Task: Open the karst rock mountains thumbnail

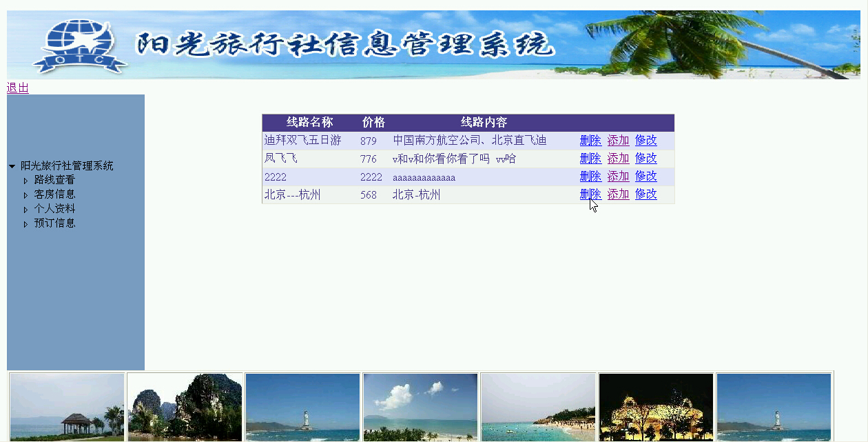Action: [185, 408]
